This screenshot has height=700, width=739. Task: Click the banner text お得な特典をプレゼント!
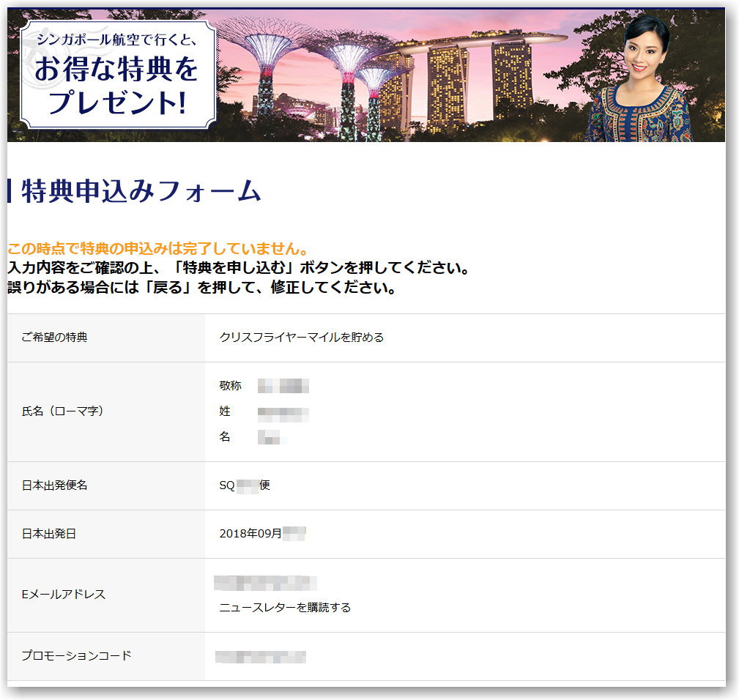[117, 86]
